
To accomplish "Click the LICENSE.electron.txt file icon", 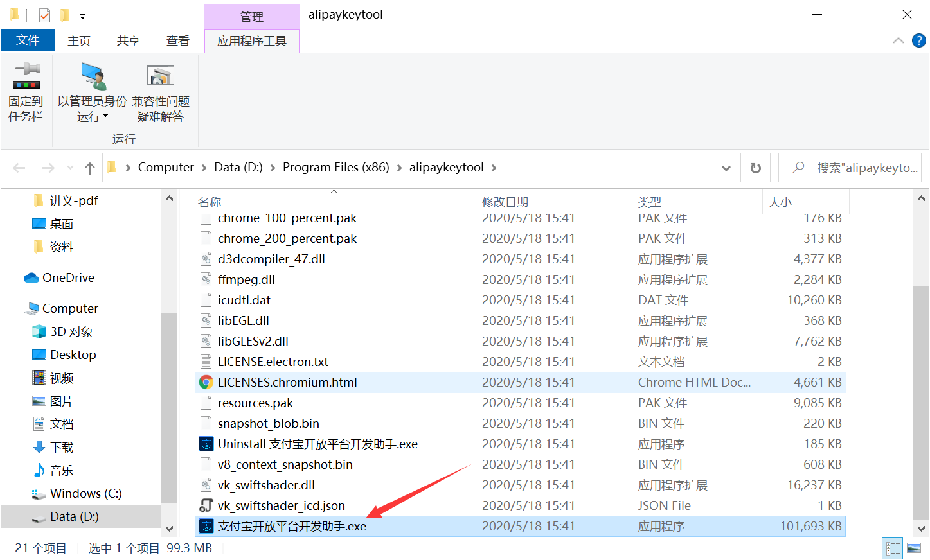I will click(206, 362).
